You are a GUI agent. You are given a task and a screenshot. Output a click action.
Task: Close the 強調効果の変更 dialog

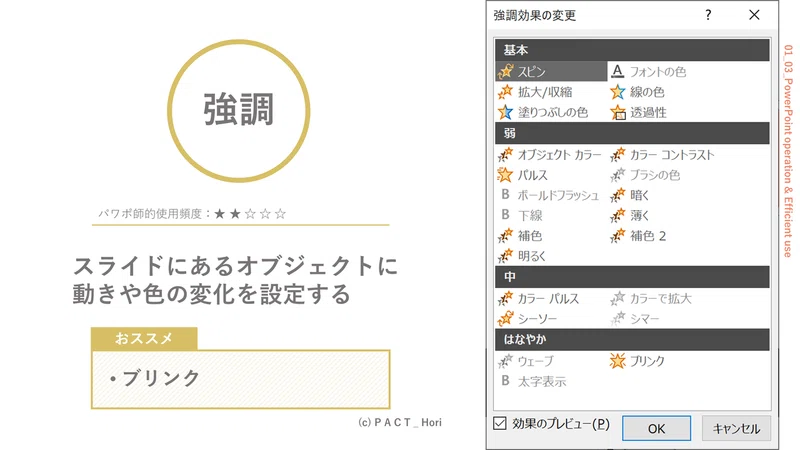754,15
